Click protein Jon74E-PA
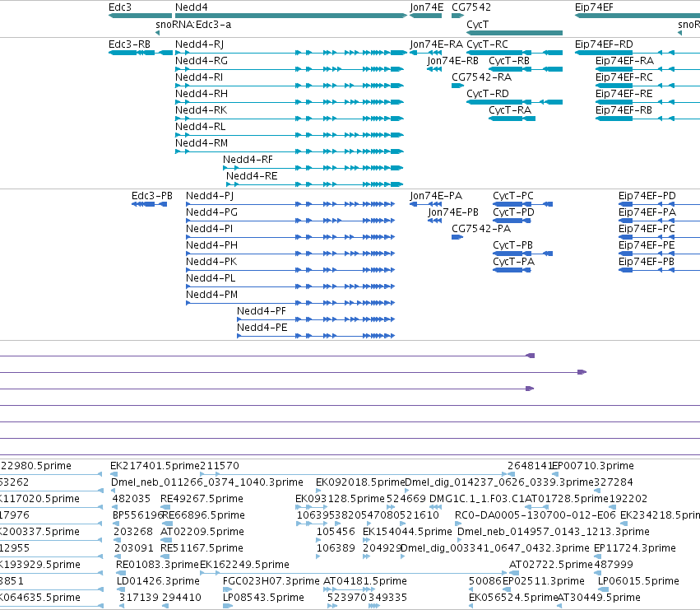The image size is (700, 610). (436, 196)
